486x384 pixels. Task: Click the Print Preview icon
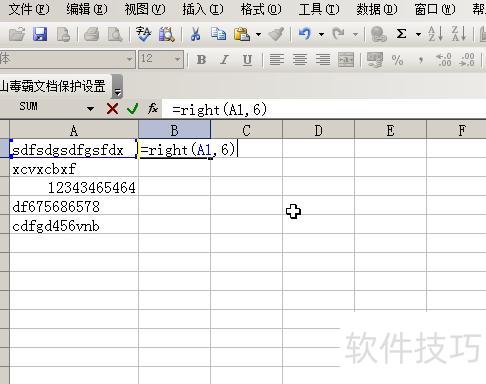pyautogui.click(x=115, y=34)
